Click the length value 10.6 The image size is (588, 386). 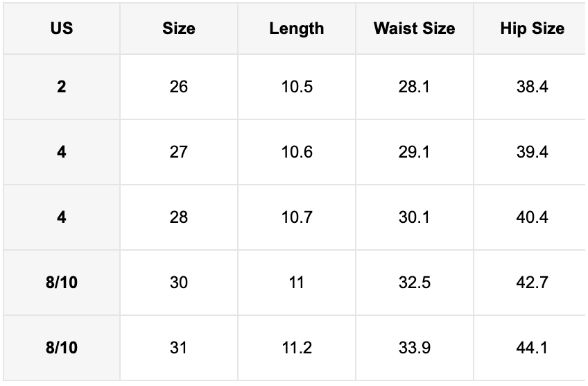pos(297,152)
